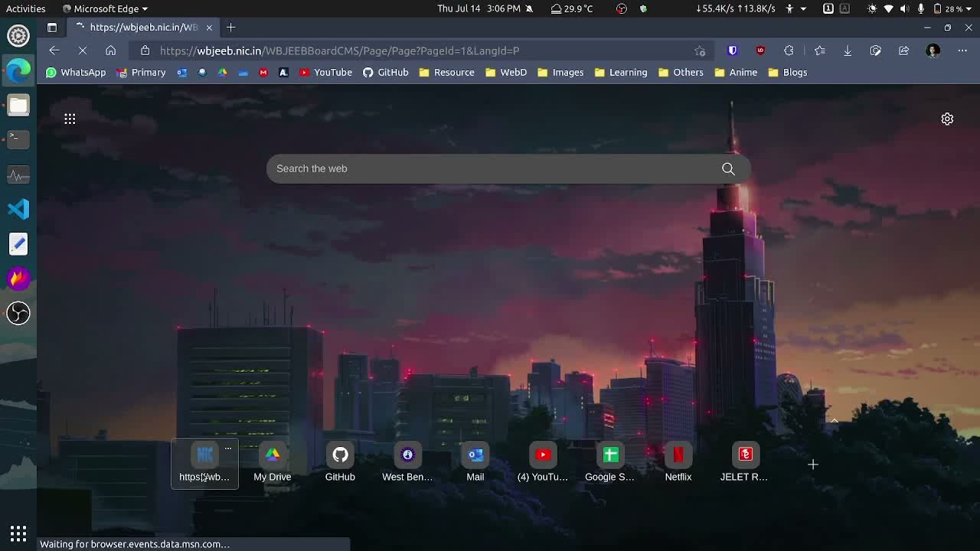Go to the browser home page
Screen dimensions: 980x551
coord(111,51)
